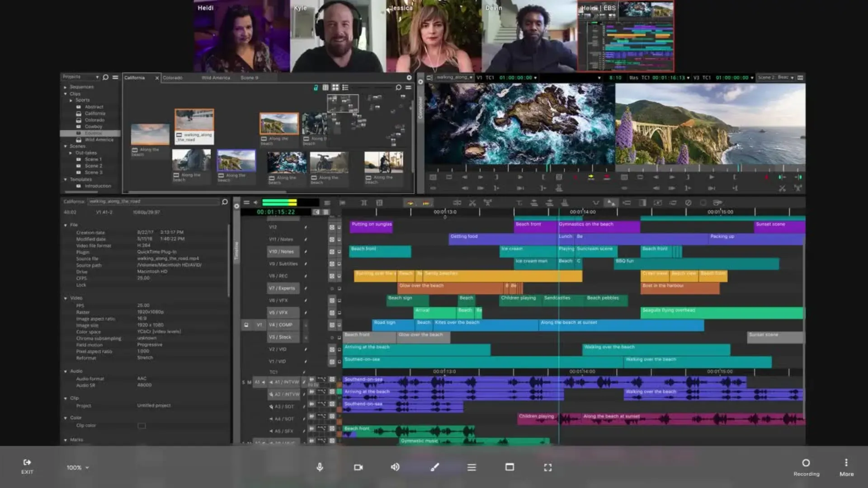868x488 pixels.
Task: Toggle the Clip color checkbox
Action: click(x=142, y=426)
